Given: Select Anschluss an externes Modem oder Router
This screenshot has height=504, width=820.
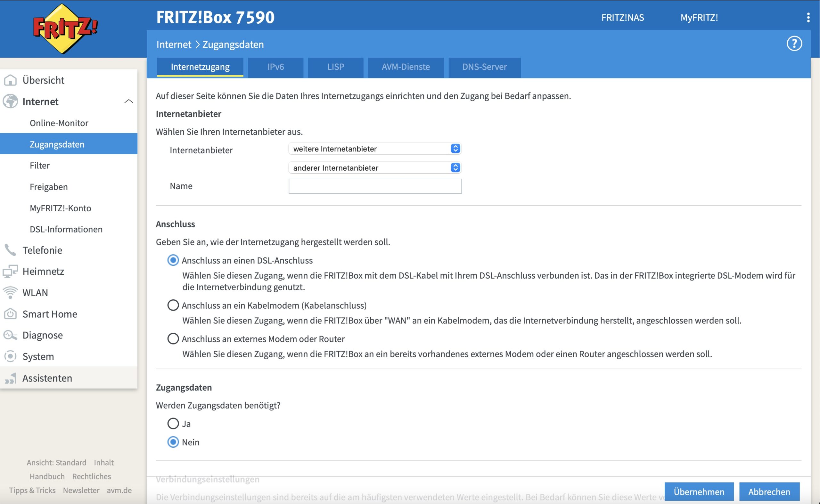Looking at the screenshot, I should 173,339.
